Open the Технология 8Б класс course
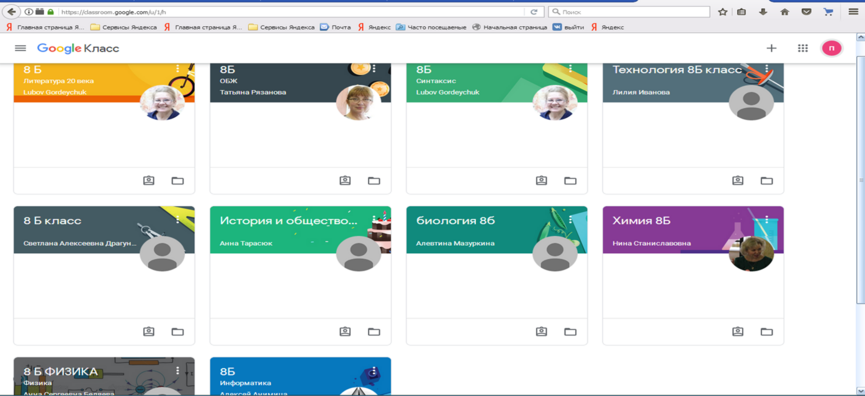This screenshot has height=396, width=865. [677, 69]
